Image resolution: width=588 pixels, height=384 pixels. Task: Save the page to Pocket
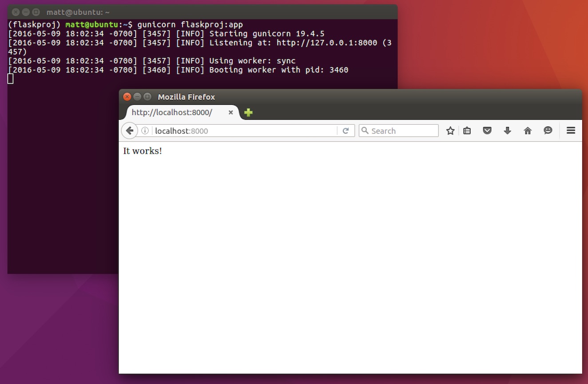pyautogui.click(x=487, y=131)
